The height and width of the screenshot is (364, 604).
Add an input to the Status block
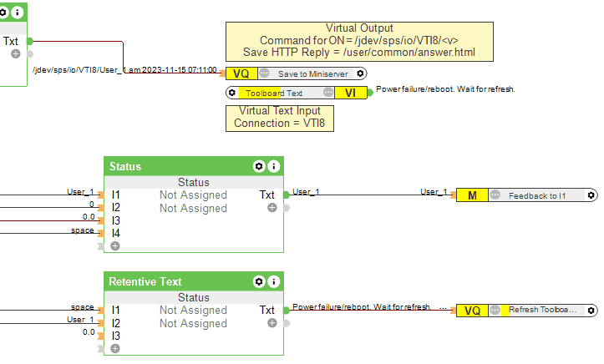tap(115, 246)
